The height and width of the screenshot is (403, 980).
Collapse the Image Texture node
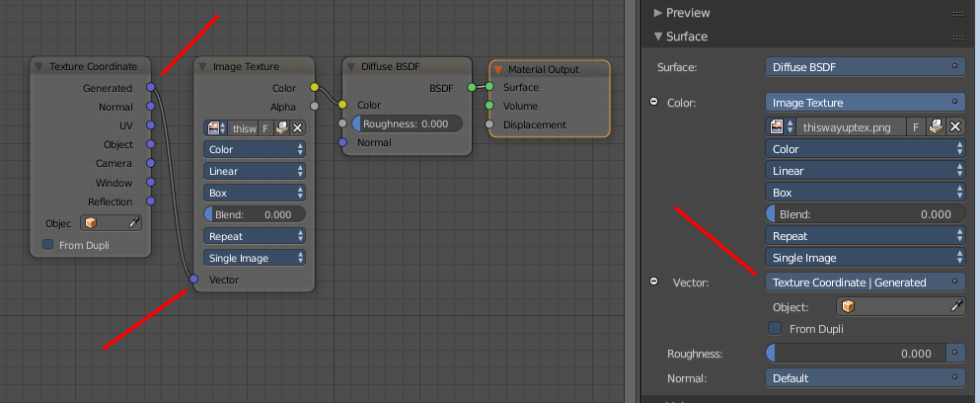coord(202,66)
